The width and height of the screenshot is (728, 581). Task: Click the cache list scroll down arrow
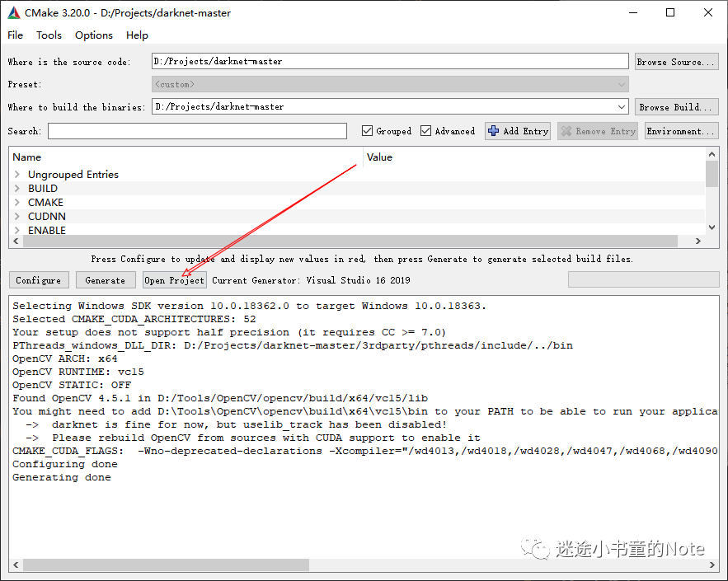point(712,227)
